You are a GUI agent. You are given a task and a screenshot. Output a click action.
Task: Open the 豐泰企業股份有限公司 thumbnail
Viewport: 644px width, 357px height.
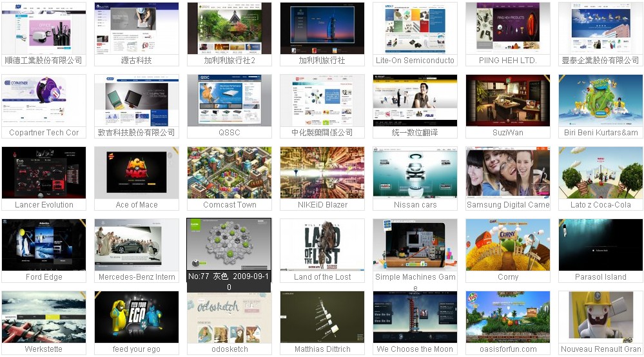pyautogui.click(x=601, y=28)
